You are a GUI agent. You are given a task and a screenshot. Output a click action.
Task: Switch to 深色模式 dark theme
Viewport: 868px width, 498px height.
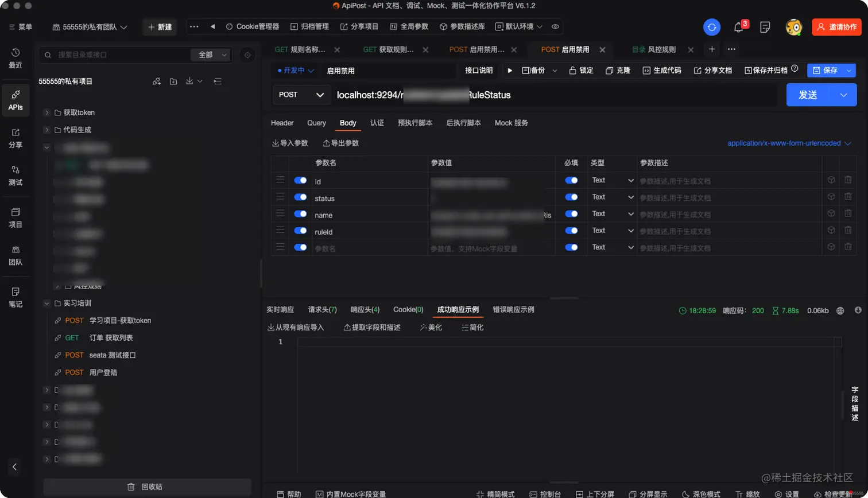[706, 494]
